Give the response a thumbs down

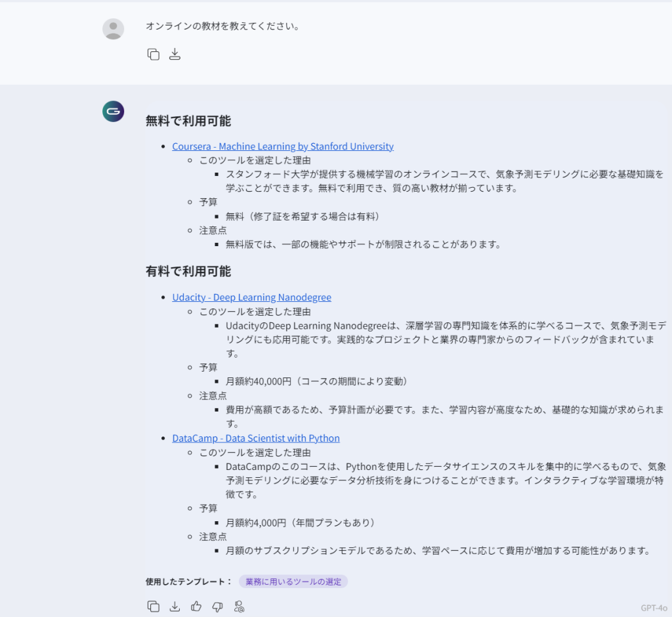[x=217, y=606]
